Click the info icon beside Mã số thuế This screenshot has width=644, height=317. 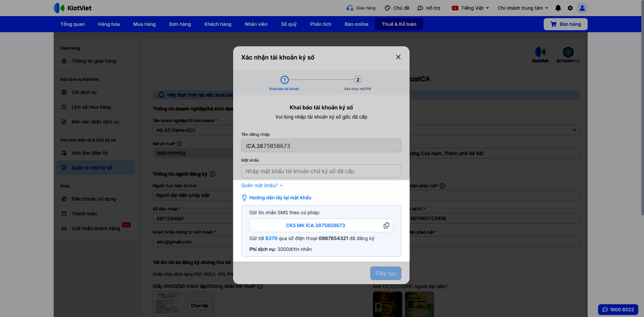pyautogui.click(x=179, y=144)
